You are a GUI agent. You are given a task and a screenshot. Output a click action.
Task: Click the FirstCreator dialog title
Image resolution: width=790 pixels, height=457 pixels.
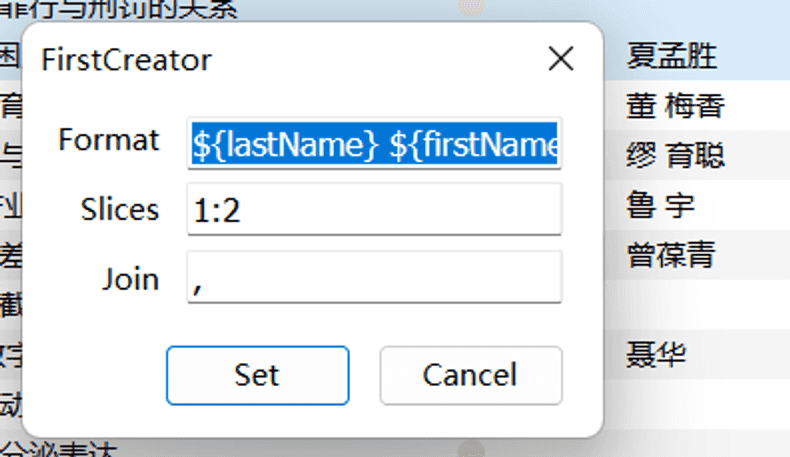(x=126, y=60)
